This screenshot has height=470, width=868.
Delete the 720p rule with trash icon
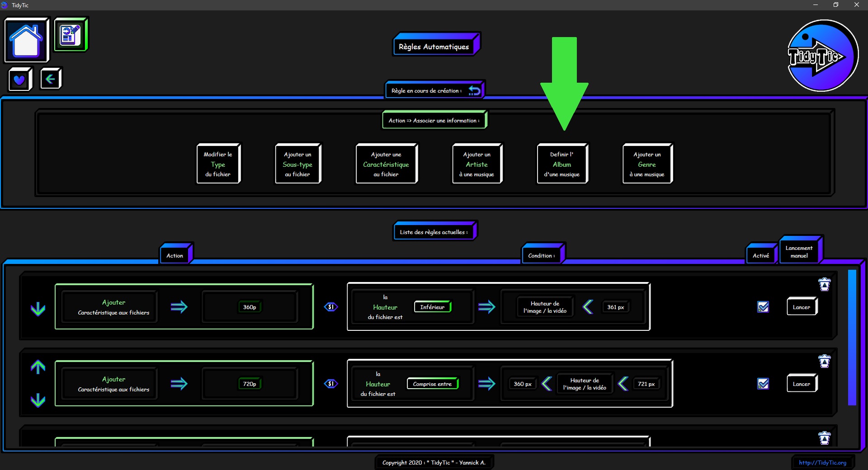click(x=824, y=362)
